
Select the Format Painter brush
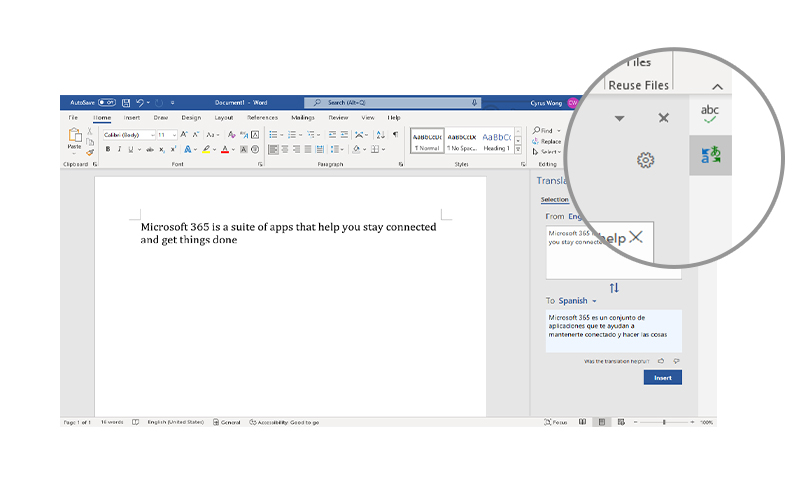[x=90, y=152]
